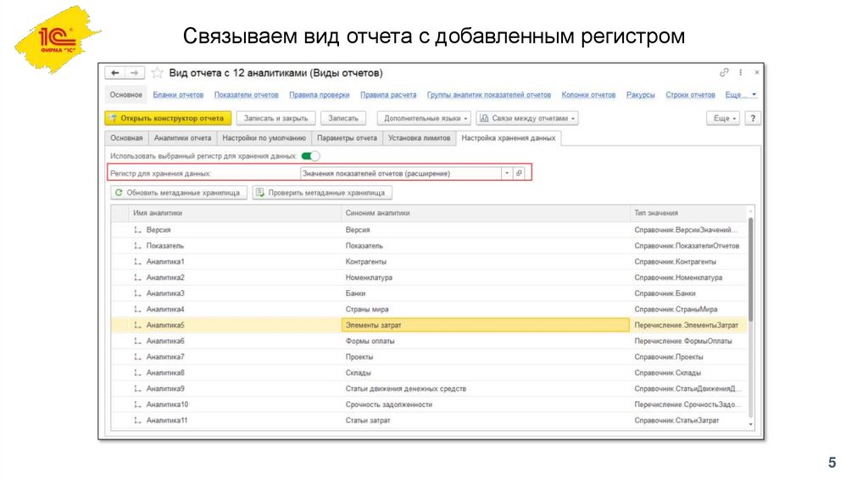Click the hierarchy icon of row Аналитика9

[x=137, y=389]
